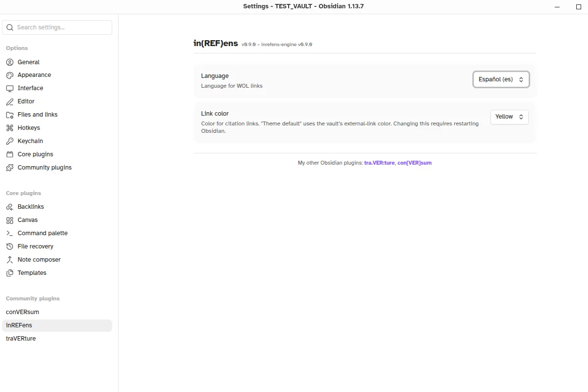Click the 'My other Obsidian plugins:' text

coord(330,163)
